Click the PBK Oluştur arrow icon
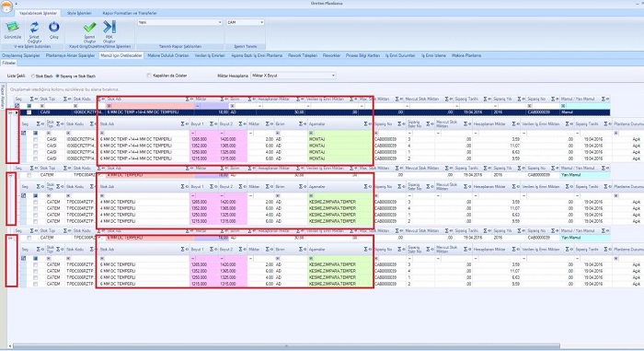The image size is (644, 351). pos(109,27)
